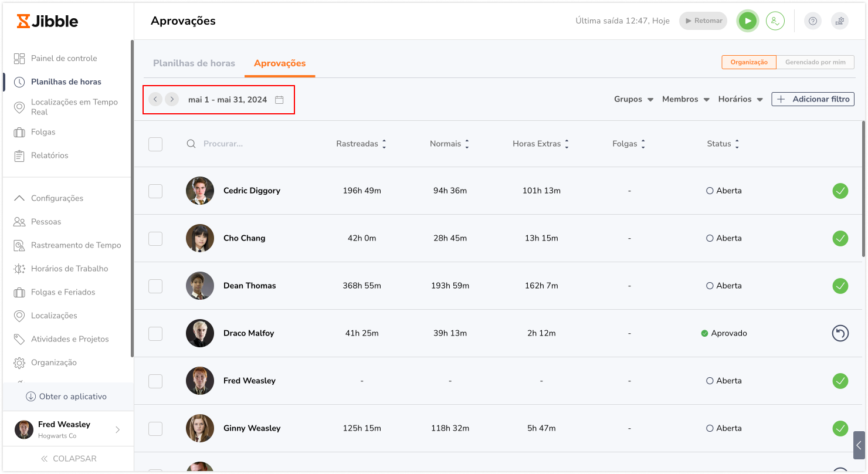Open the help question mark icon

coord(812,21)
